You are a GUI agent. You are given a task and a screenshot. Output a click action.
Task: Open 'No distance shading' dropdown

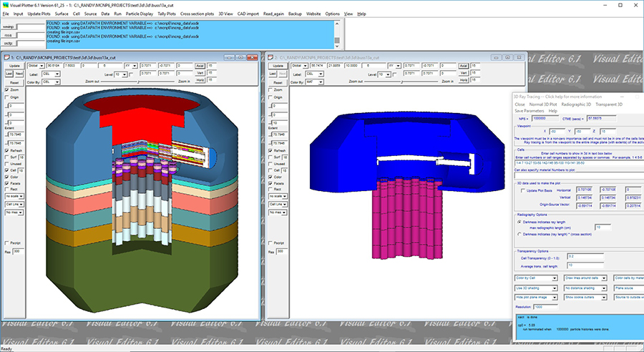[x=585, y=288]
